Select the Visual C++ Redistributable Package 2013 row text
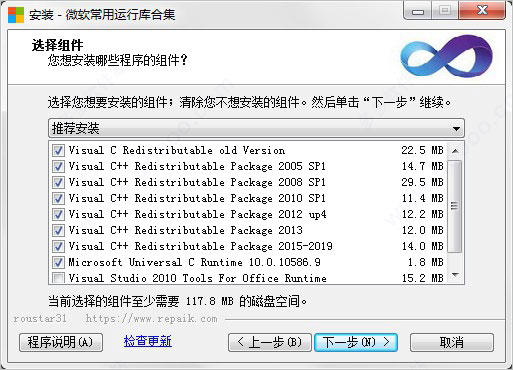The image size is (513, 370). 186,230
